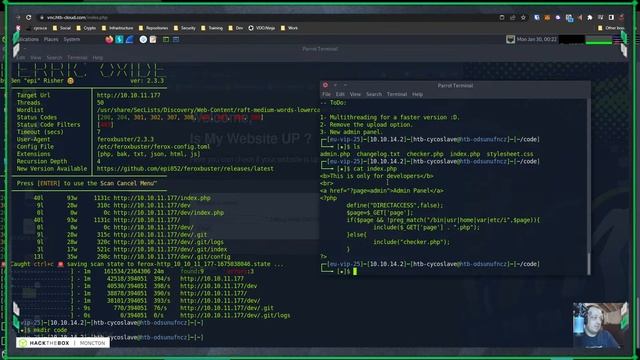The image size is (640, 360).
Task: Close the front Parrot Terminal window
Action: tap(325, 85)
